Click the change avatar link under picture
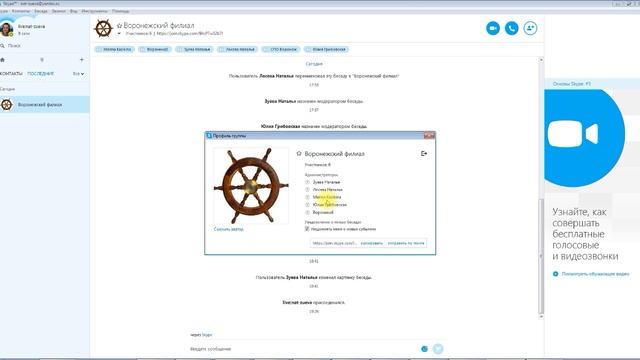This screenshot has height=360, width=640. (x=229, y=229)
